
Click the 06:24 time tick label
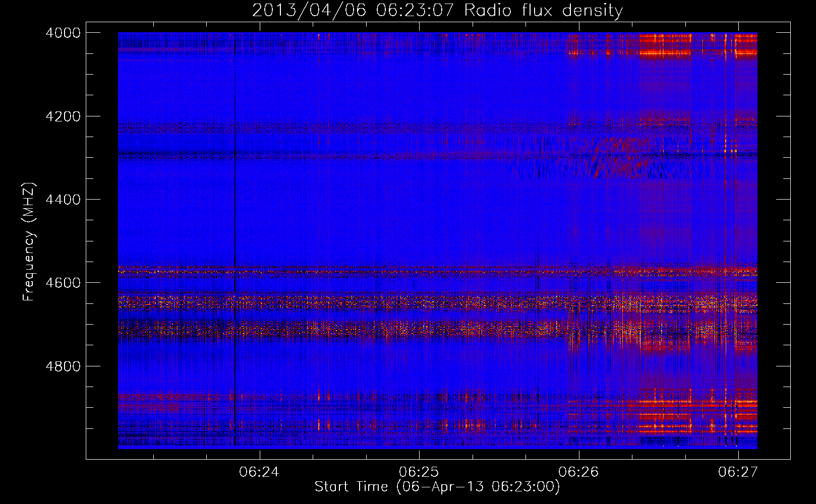click(x=259, y=472)
